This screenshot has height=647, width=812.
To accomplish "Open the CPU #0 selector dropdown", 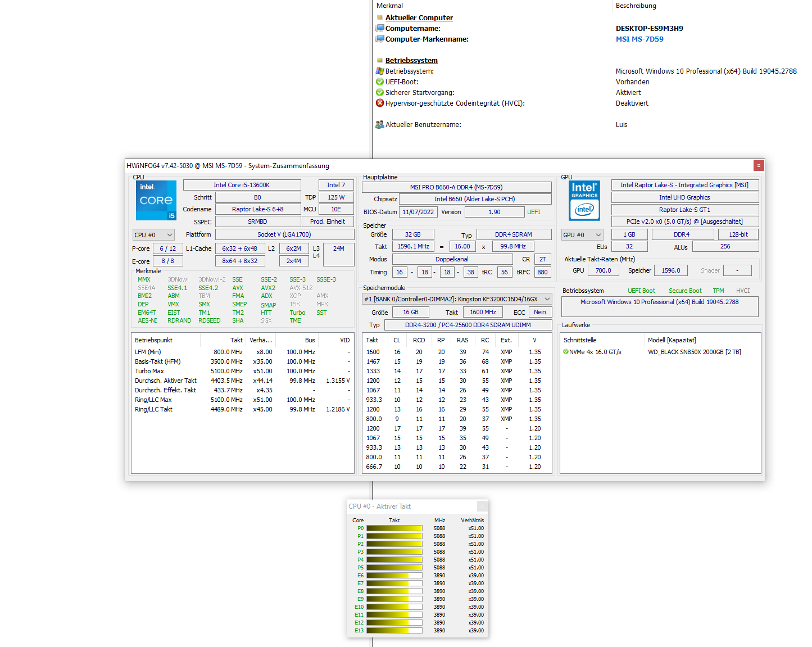I will [x=153, y=234].
